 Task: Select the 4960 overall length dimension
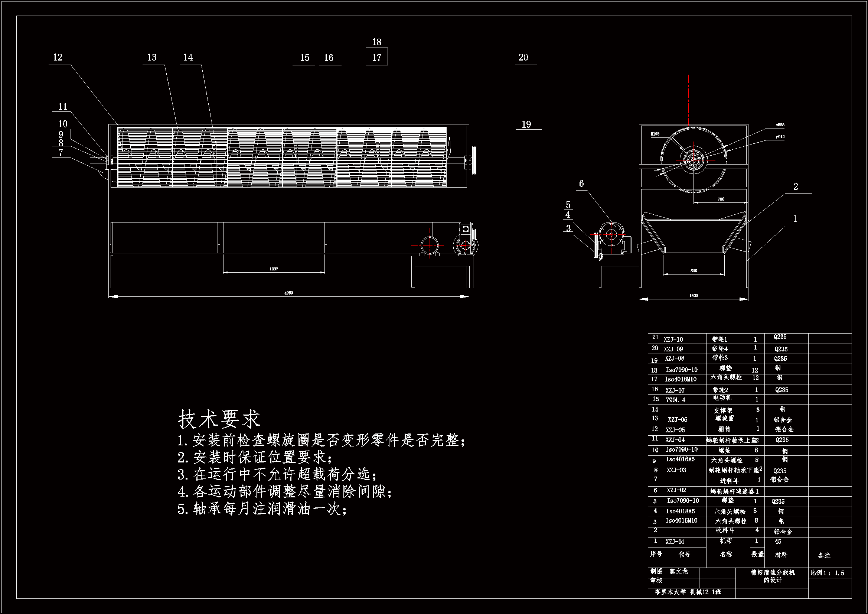click(x=288, y=293)
